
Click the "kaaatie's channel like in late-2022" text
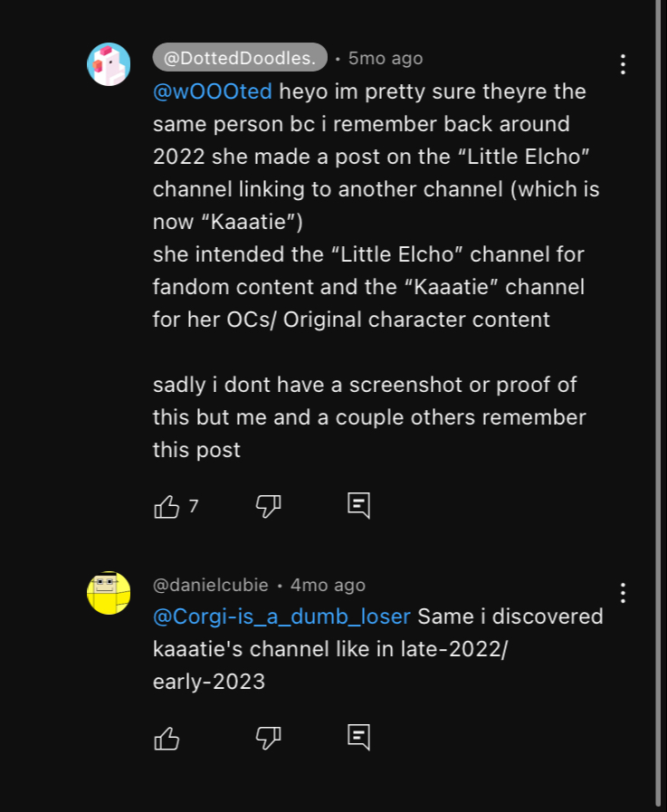click(x=329, y=649)
